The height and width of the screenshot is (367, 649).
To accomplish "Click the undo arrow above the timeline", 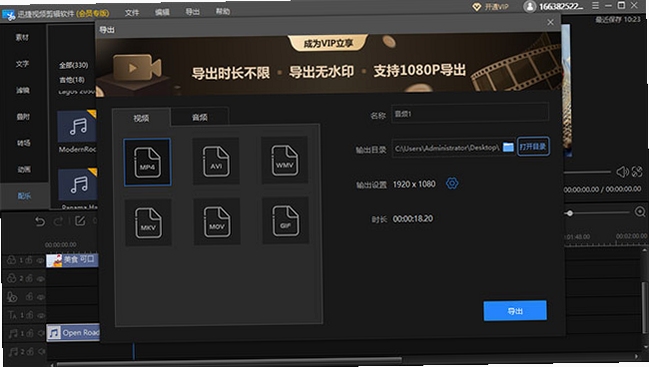I will [x=40, y=222].
